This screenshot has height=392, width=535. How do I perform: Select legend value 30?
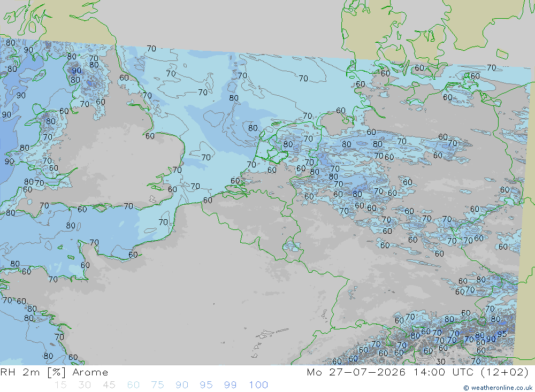(85, 385)
